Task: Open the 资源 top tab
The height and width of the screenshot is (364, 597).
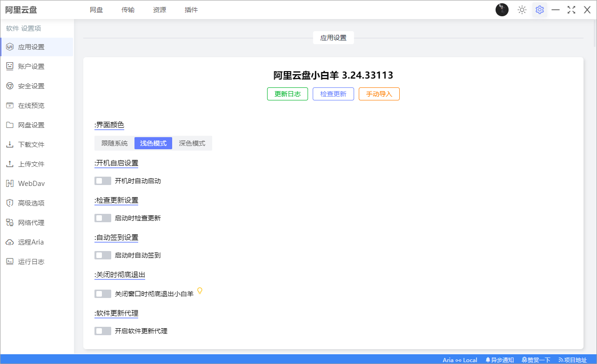Action: [x=160, y=10]
